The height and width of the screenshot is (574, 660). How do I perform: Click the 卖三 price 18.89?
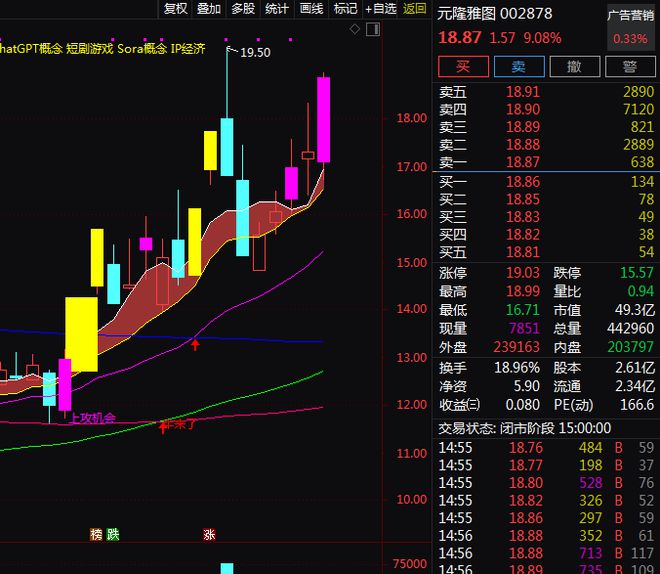coord(523,127)
